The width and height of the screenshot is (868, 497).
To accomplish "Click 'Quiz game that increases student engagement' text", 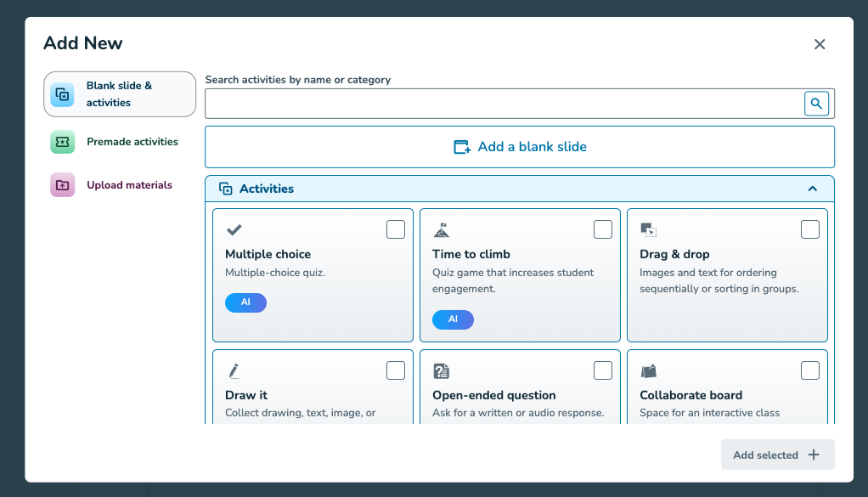I will pyautogui.click(x=513, y=280).
